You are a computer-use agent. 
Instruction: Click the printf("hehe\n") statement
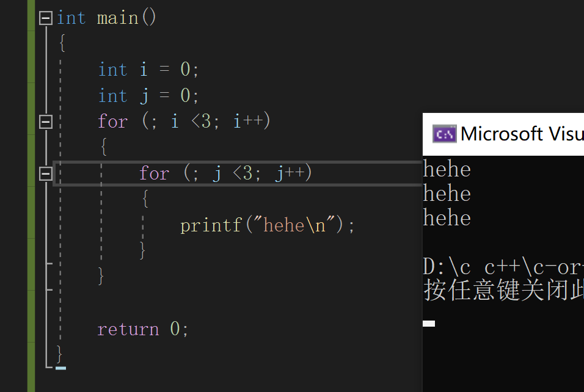[267, 225]
